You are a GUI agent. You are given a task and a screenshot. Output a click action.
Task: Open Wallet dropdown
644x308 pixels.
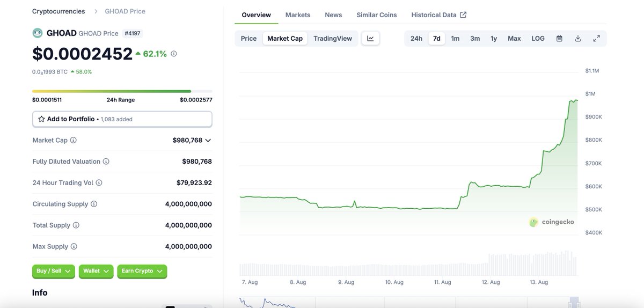(96, 271)
